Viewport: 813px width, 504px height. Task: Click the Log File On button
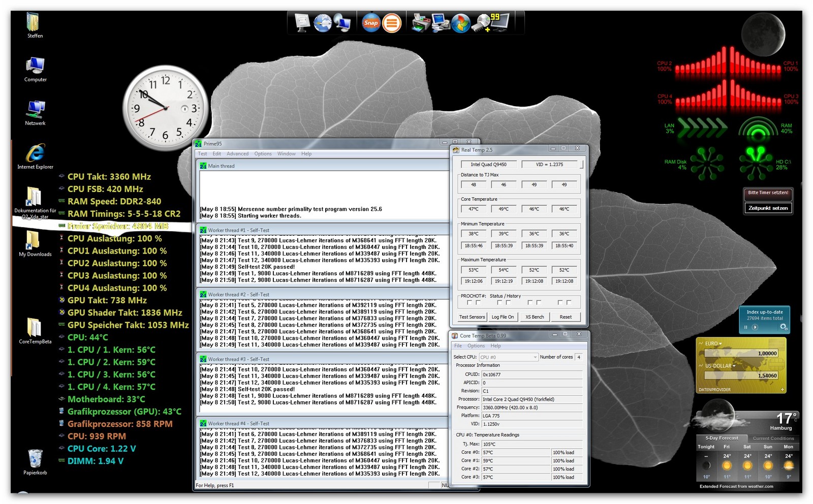(x=503, y=317)
